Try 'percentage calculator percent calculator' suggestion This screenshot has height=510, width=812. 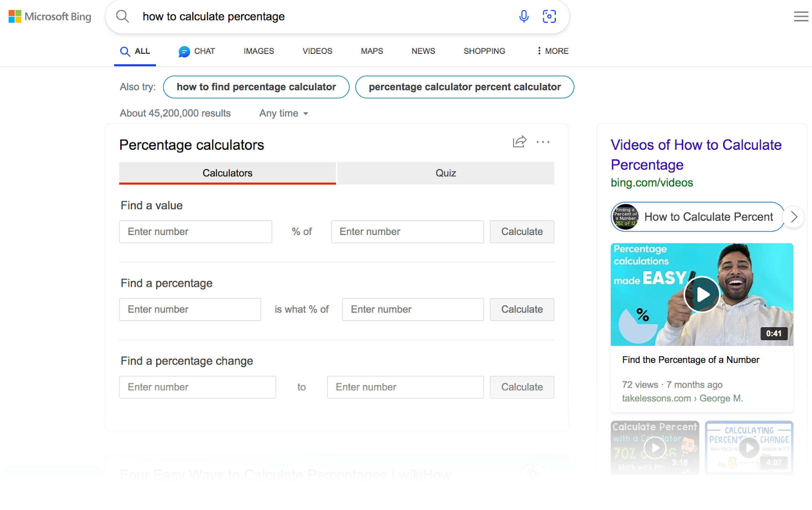coord(465,87)
